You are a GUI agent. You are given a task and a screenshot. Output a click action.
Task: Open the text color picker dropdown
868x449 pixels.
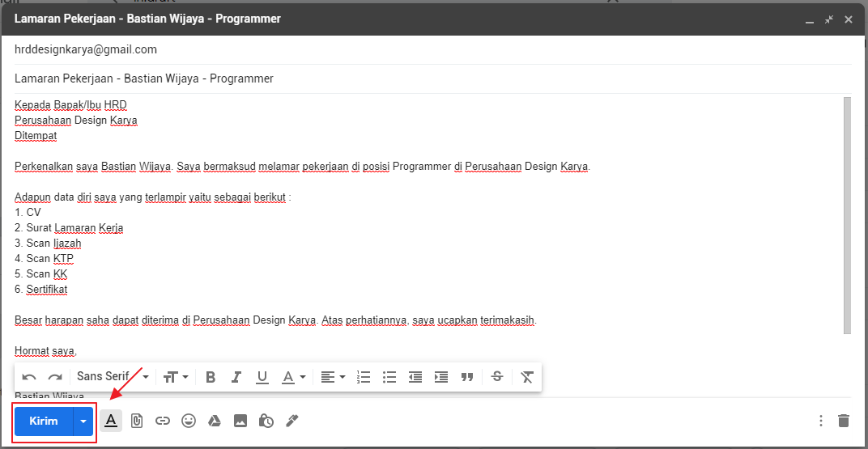(294, 377)
